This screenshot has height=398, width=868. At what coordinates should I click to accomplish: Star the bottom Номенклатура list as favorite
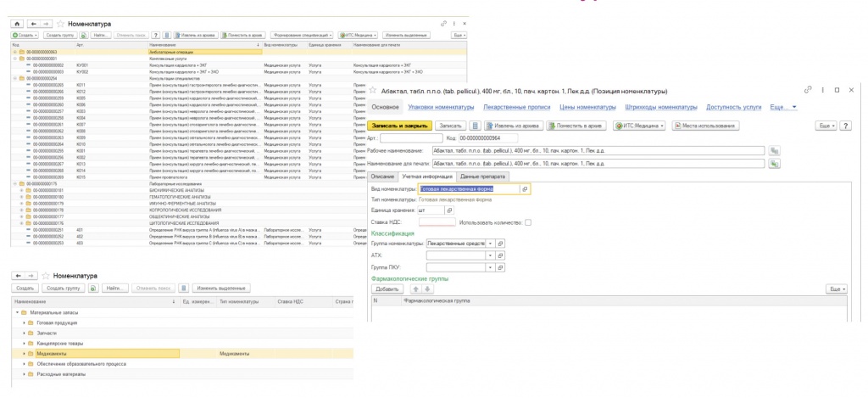(46, 276)
